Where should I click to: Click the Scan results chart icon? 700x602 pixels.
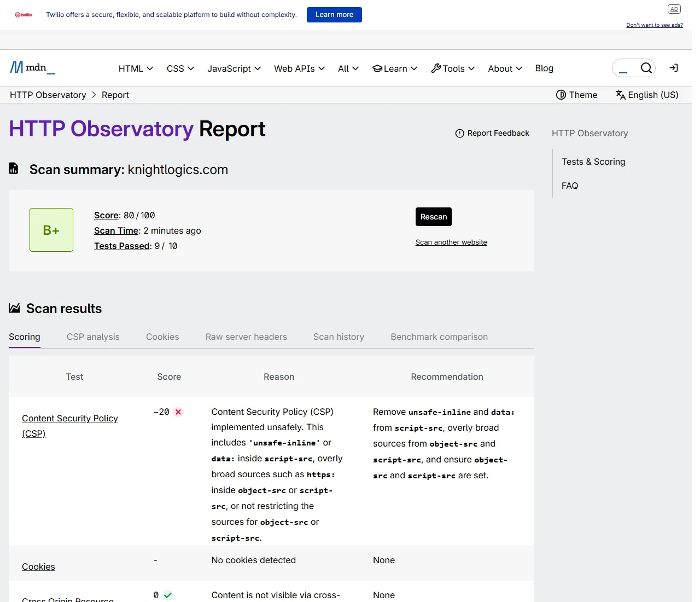(14, 308)
